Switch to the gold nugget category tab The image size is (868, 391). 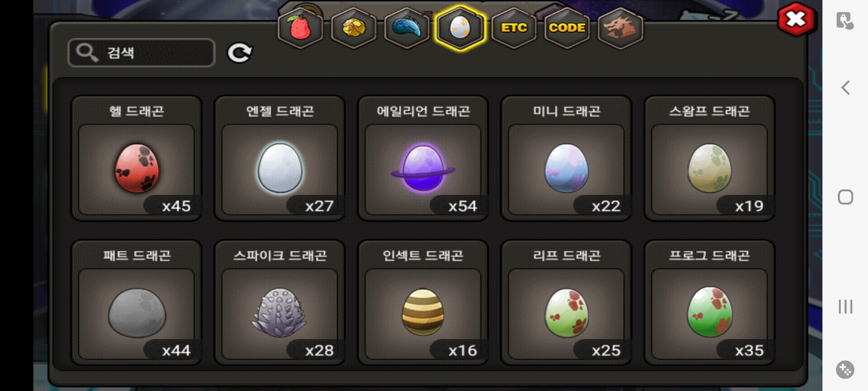pos(354,28)
